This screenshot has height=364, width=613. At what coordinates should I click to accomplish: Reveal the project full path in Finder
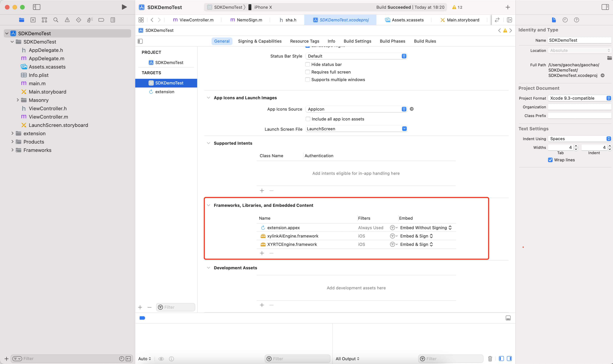click(602, 75)
